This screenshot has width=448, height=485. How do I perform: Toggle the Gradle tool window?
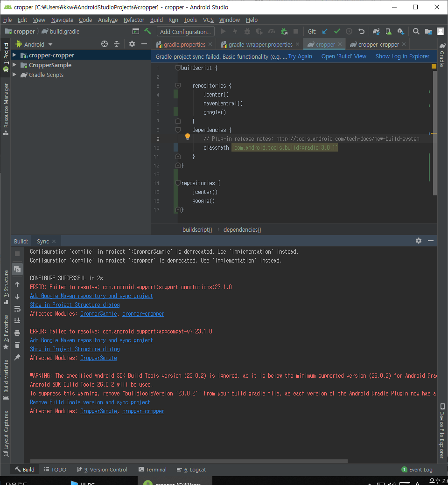click(442, 55)
